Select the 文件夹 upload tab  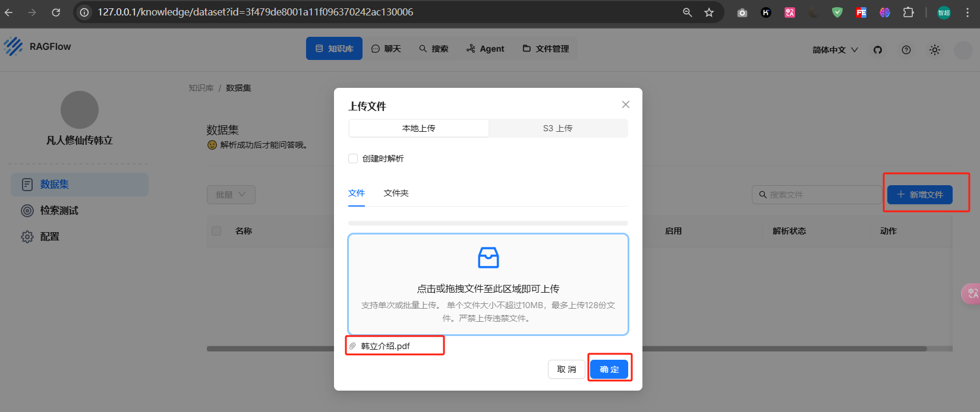tap(396, 193)
